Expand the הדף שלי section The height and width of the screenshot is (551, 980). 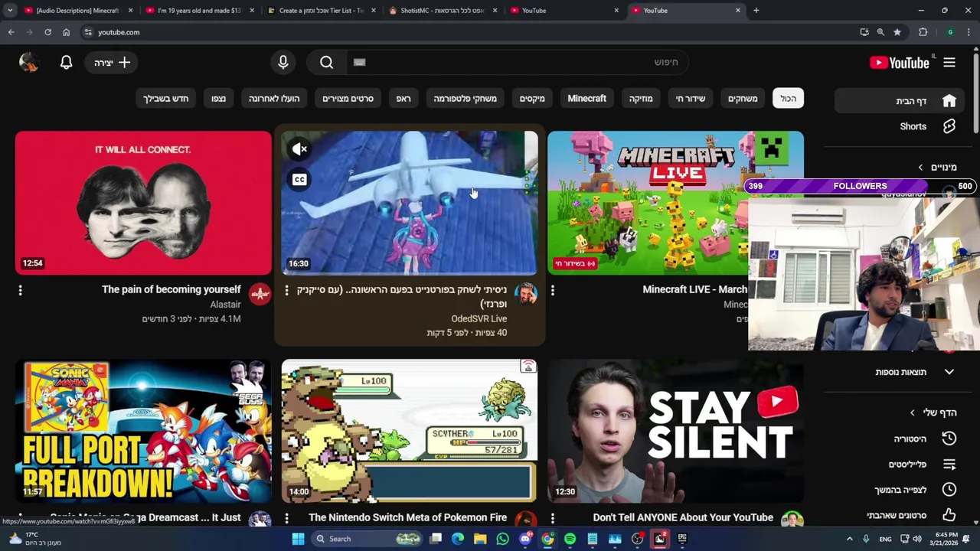pos(933,412)
